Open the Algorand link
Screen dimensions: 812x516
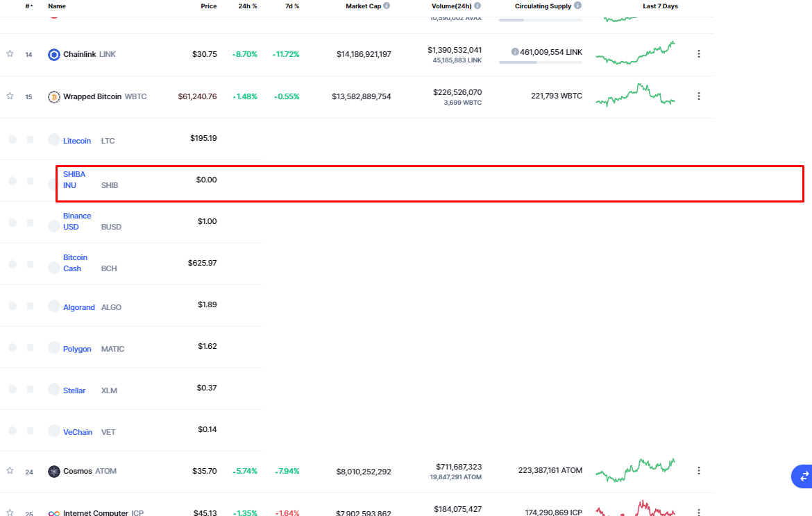click(78, 307)
